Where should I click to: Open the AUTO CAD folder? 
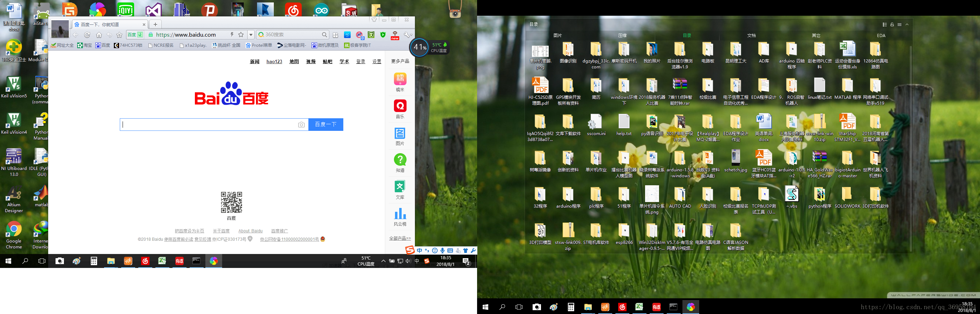click(680, 198)
